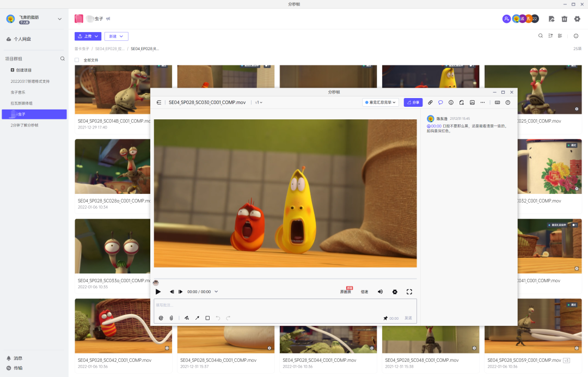Screen dimensions: 588x377
Task: Click the 发送 send button
Action: pos(408,318)
